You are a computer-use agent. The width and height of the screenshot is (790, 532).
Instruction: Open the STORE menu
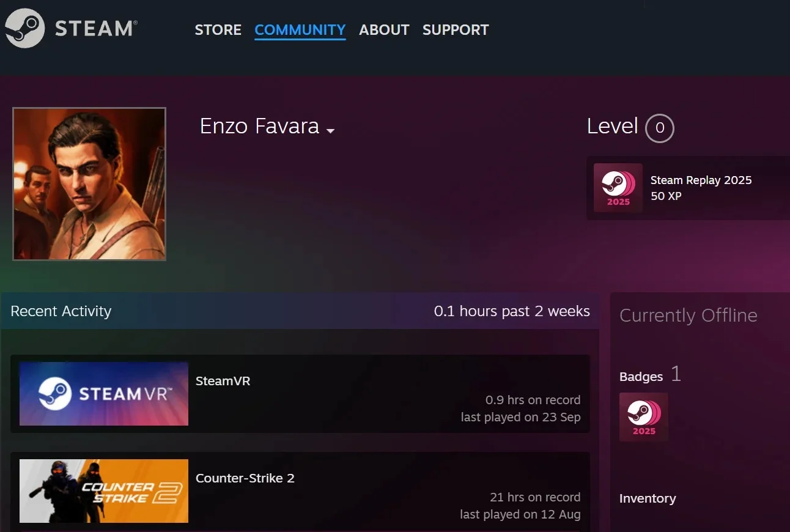(x=218, y=30)
